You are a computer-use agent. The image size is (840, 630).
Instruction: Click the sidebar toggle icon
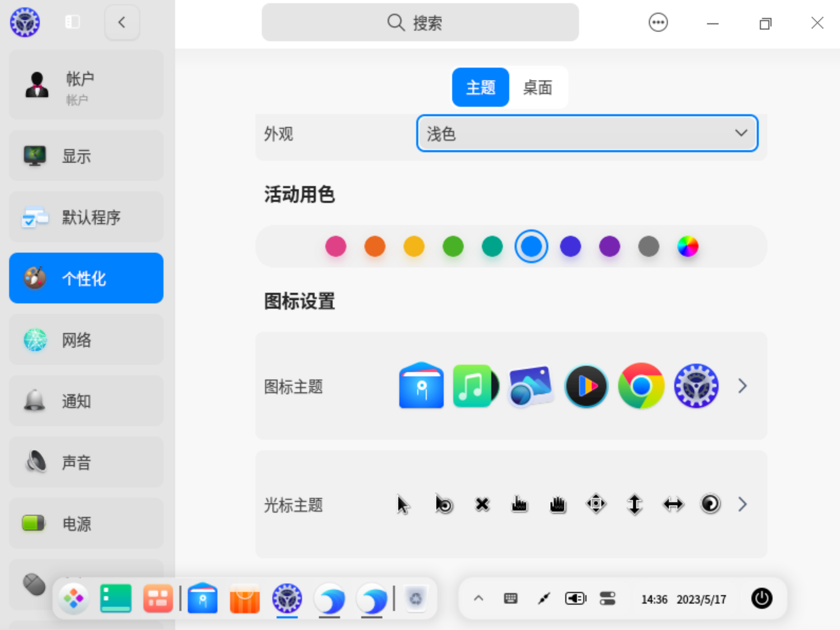tap(72, 22)
